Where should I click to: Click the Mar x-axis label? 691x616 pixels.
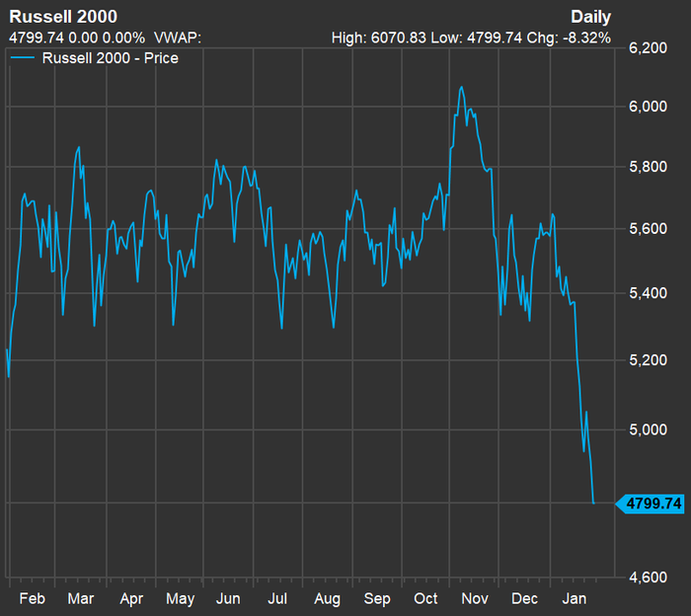pyautogui.click(x=81, y=599)
